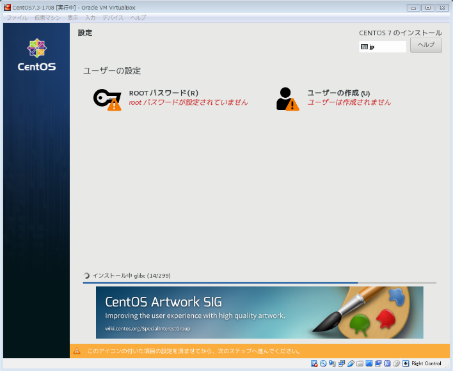
Task: Open the user creation person icon
Action: 287,99
